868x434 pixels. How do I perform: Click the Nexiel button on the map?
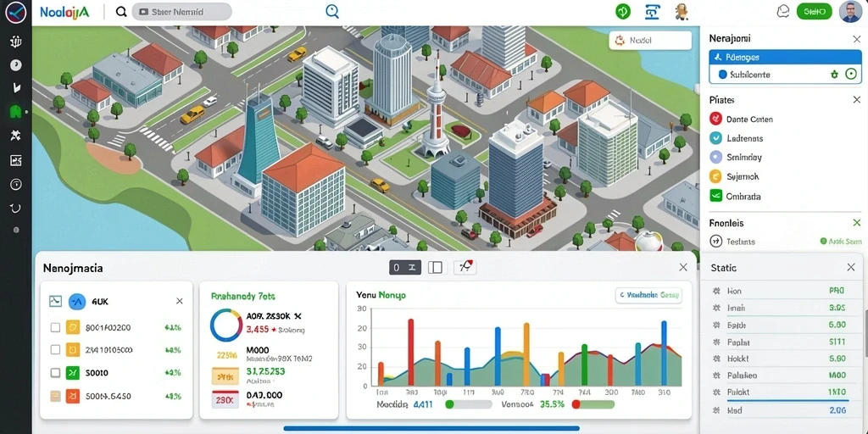pos(650,41)
